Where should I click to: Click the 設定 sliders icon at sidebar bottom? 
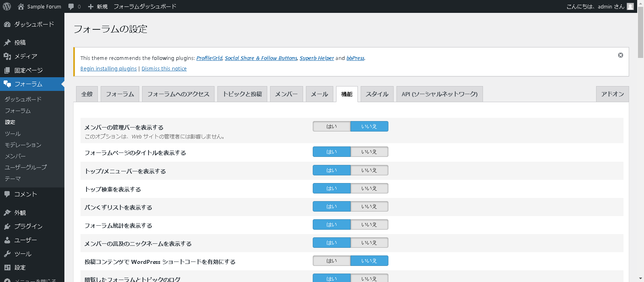click(x=7, y=268)
